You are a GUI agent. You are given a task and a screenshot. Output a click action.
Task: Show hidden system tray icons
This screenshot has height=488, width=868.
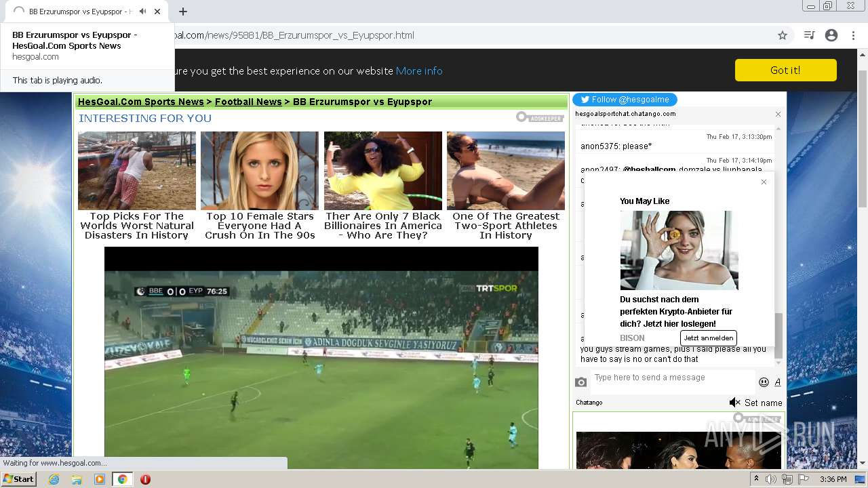(756, 479)
